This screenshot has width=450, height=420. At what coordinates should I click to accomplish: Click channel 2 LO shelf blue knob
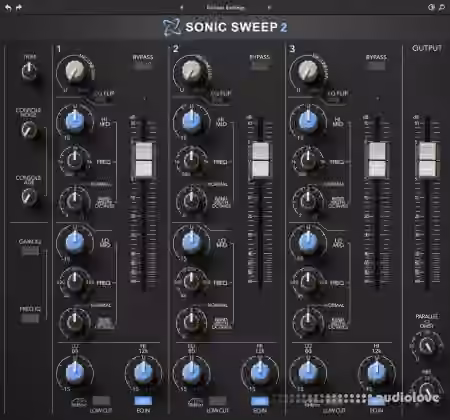[192, 372]
